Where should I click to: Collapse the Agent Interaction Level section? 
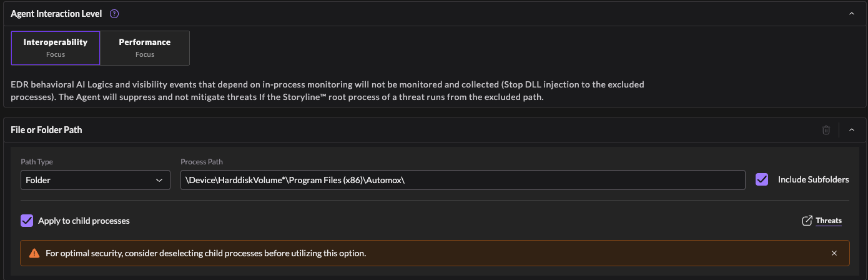[x=851, y=13]
